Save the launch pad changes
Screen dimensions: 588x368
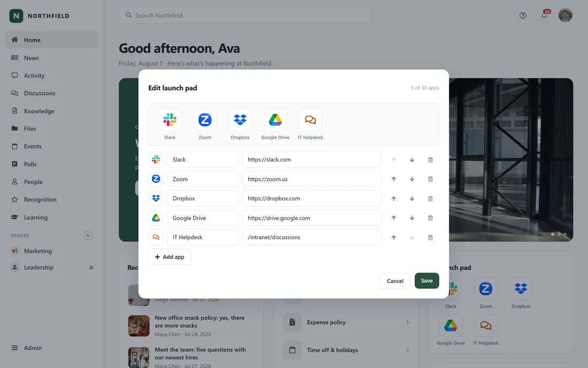click(x=427, y=281)
